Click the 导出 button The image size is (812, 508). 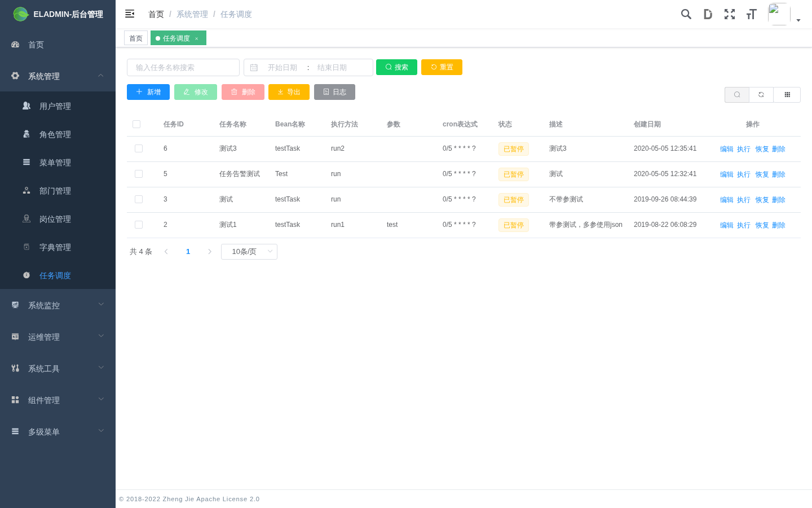[x=289, y=92]
